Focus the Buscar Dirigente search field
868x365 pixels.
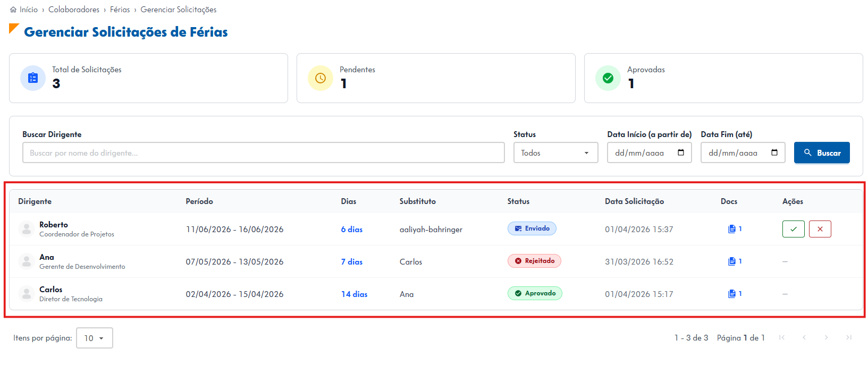point(264,152)
